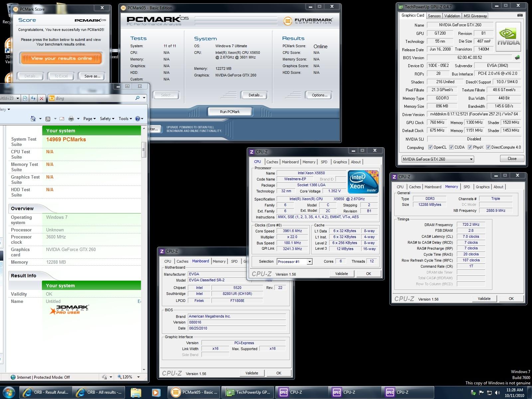Expand the IE Tools menu

click(x=125, y=119)
